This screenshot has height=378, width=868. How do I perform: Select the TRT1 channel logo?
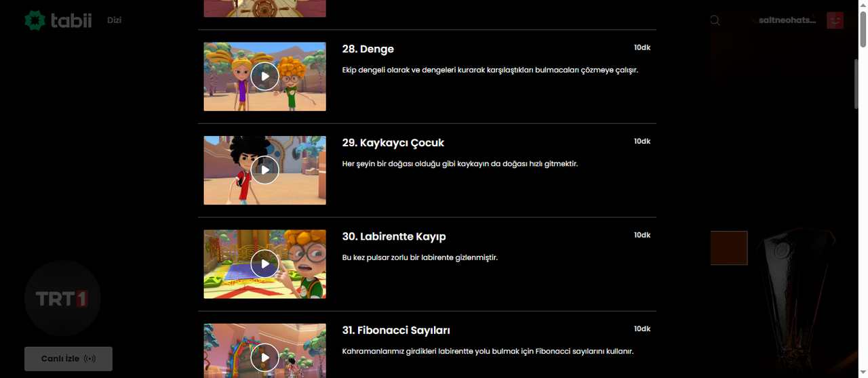[x=62, y=299]
